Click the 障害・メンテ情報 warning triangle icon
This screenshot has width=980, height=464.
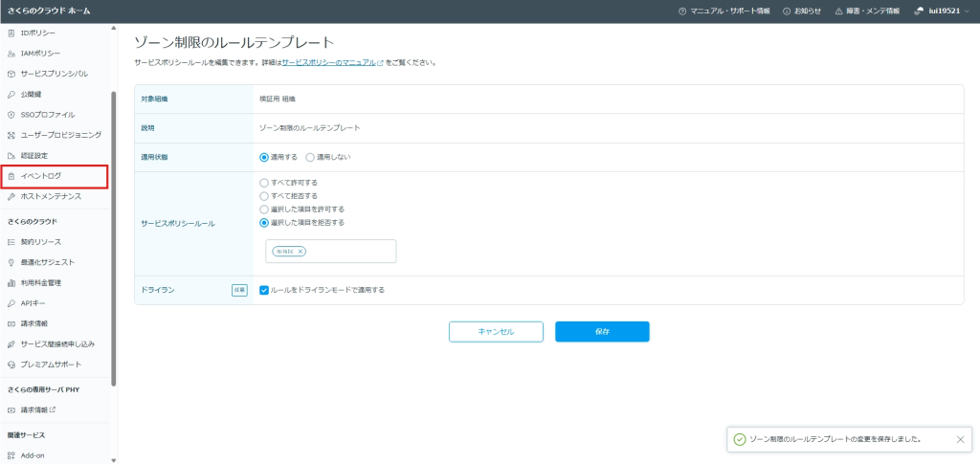838,11
